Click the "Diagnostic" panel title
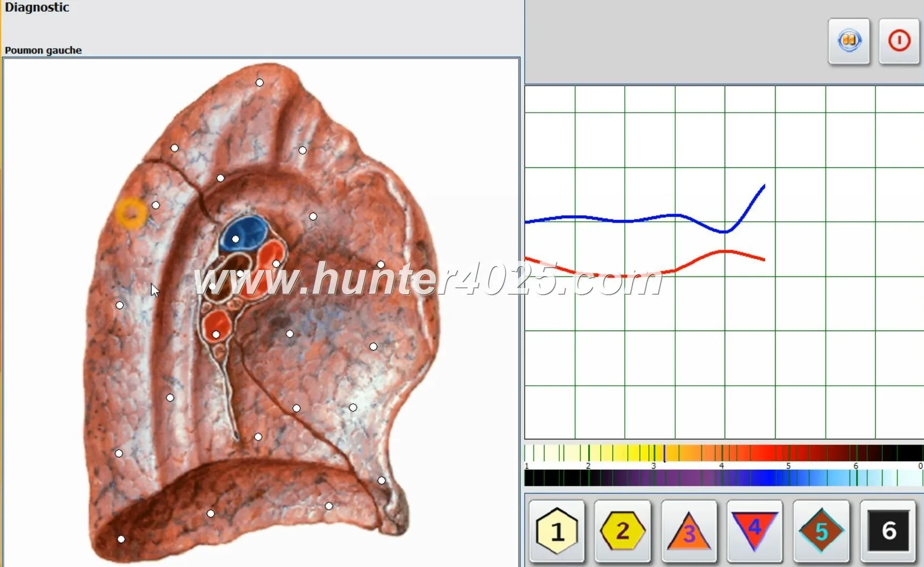 tap(37, 7)
